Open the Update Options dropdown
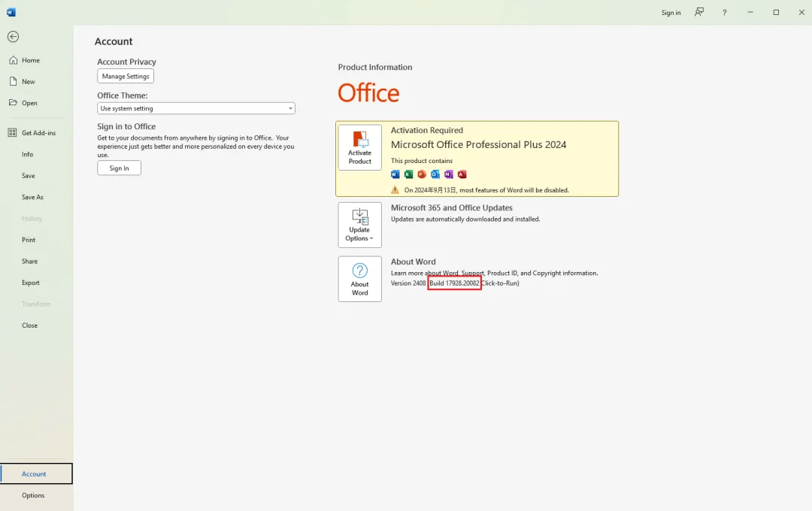Screen dimensions: 812x511 pos(359,225)
